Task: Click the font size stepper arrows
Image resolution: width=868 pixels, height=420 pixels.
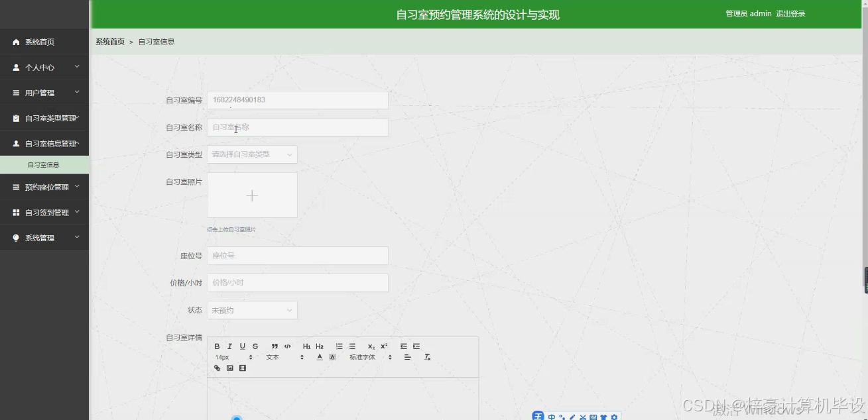Action: pos(250,357)
